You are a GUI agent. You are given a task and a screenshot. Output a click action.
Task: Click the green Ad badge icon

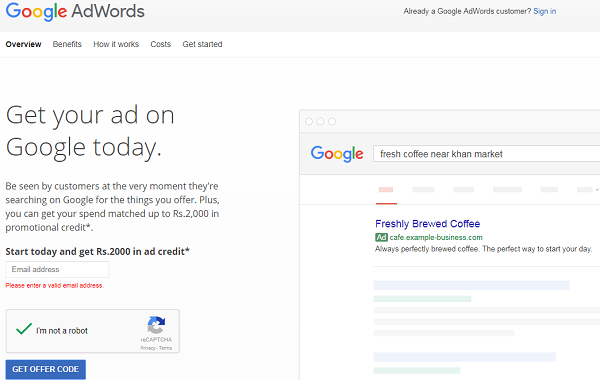click(x=381, y=237)
